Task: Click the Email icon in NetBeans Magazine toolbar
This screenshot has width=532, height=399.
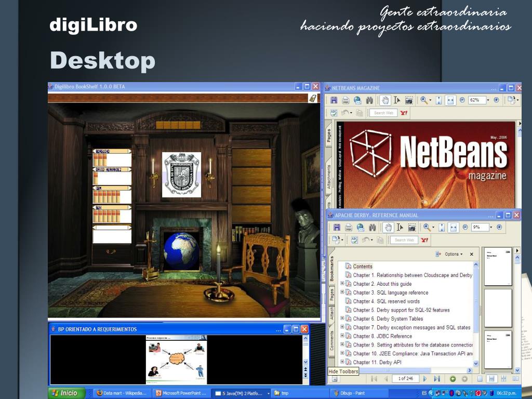Action: (x=357, y=100)
